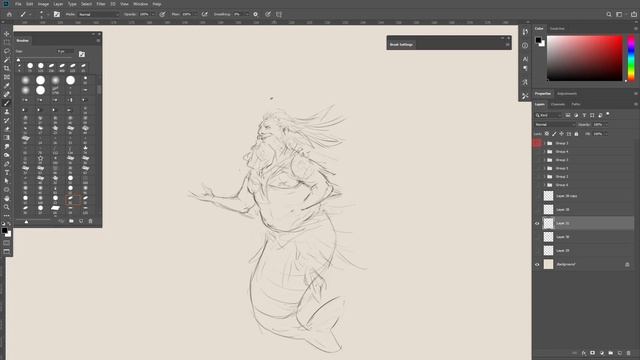Screen dimensions: 640x360
Task: Open the smoothing options gear
Action: click(x=256, y=14)
